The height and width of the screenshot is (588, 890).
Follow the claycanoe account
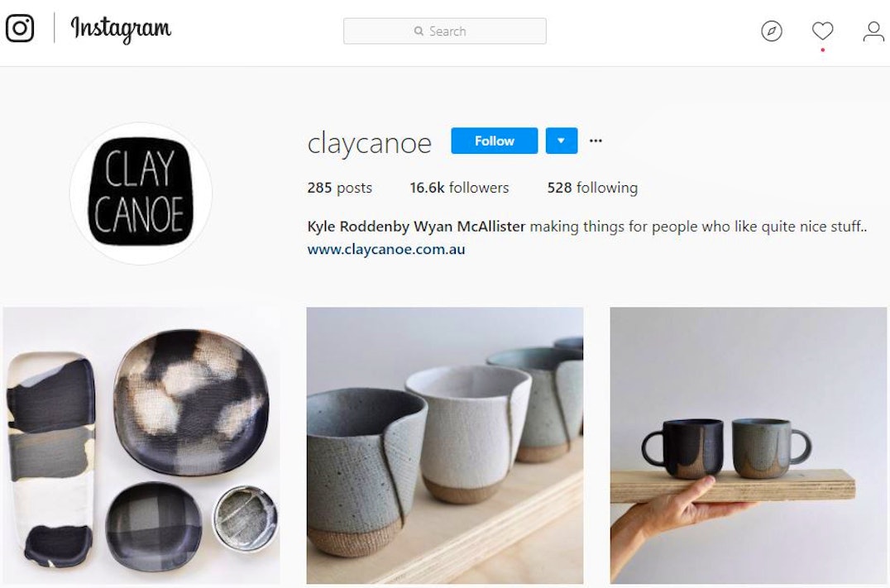pyautogui.click(x=495, y=141)
